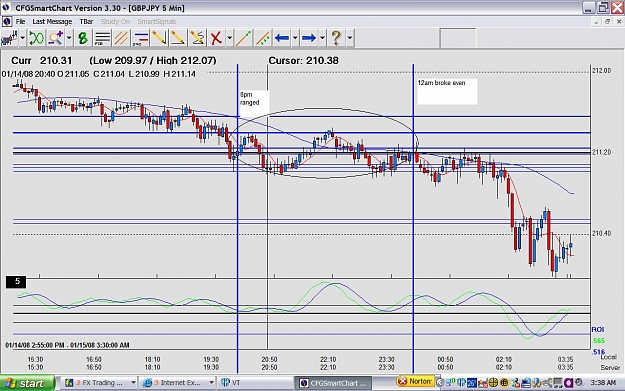Image resolution: width=625 pixels, height=391 pixels.
Task: Select the pencil freehand scribble tool
Action: (x=197, y=38)
